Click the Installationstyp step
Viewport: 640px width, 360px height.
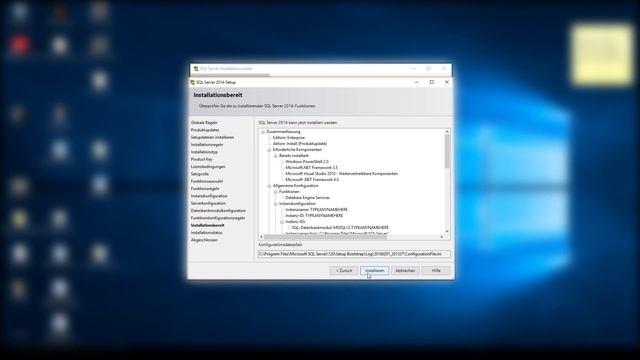tap(204, 152)
